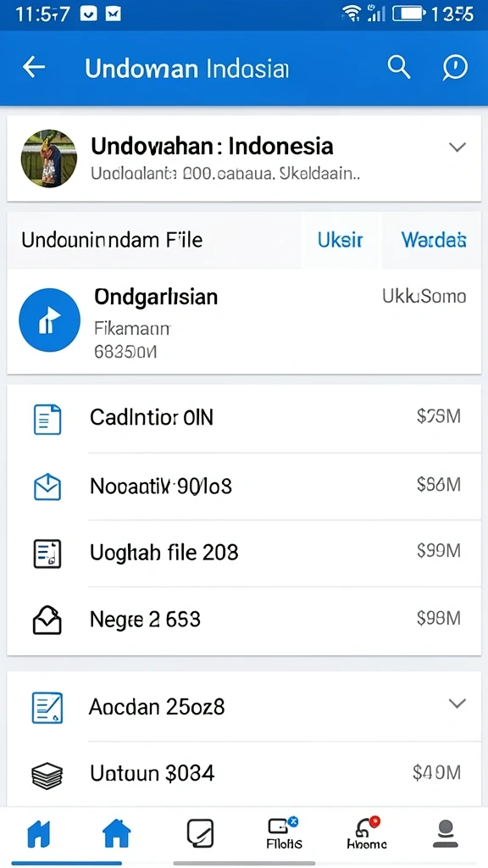Tap the alert bubble icon in header
Image resolution: width=488 pixels, height=868 pixels.
[455, 68]
